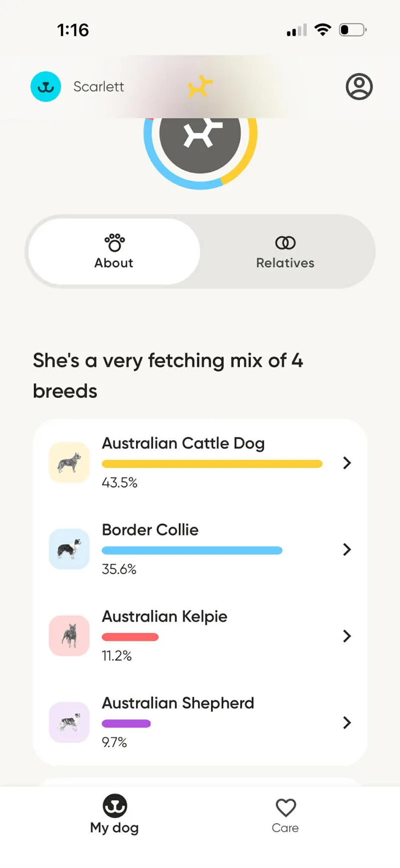Viewport: 400px width, 868px height.
Task: Open the My dog bottom tab
Action: click(x=114, y=814)
